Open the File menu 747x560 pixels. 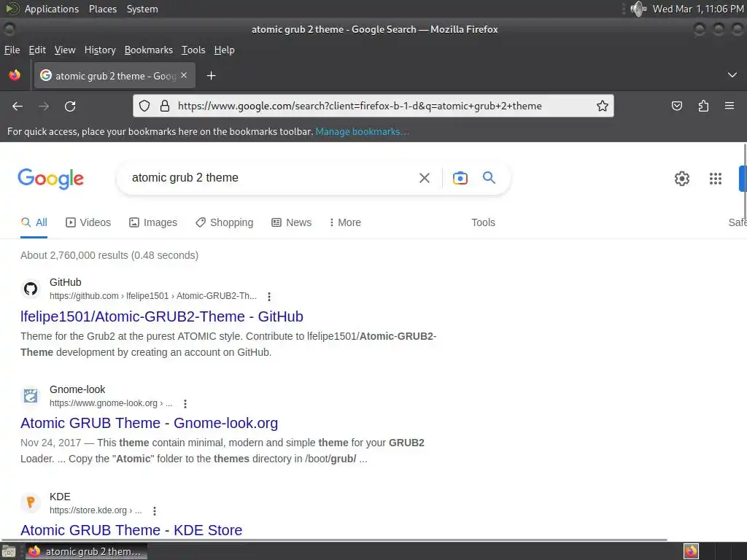tap(12, 50)
